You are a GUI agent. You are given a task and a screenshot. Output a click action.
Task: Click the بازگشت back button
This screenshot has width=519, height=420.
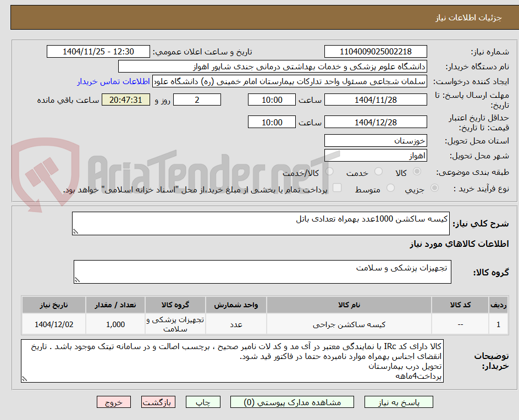click(x=158, y=402)
